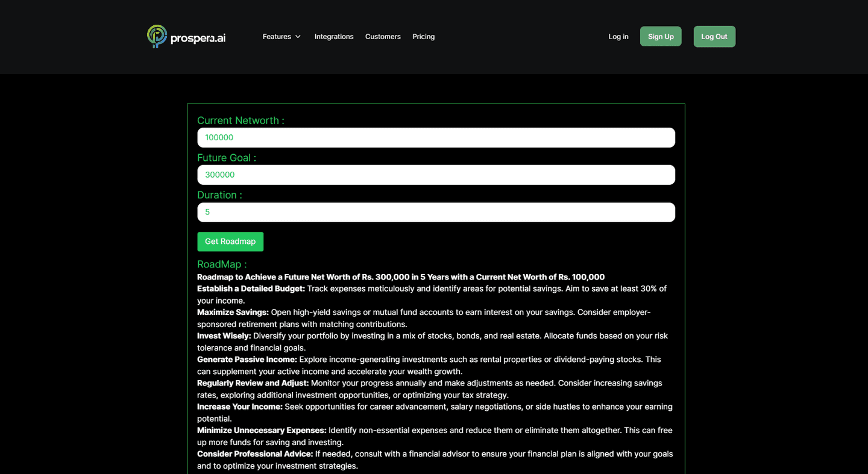Click the Get Roadmap button
868x474 pixels.
[x=230, y=242]
